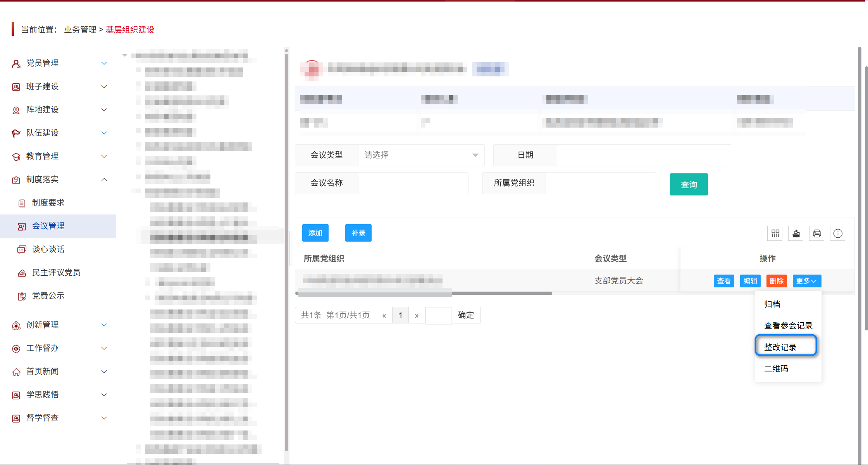Click the column layout icon above the table

click(x=775, y=233)
